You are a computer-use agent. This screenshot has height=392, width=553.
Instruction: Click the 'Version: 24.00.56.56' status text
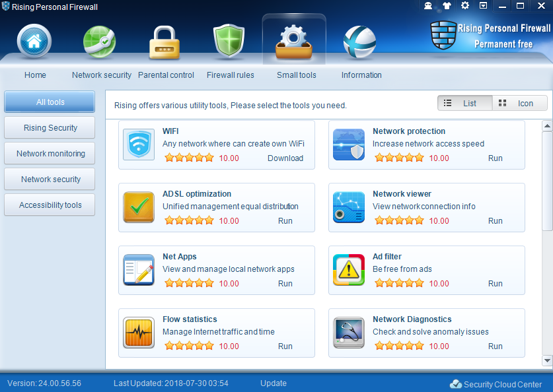[44, 383]
